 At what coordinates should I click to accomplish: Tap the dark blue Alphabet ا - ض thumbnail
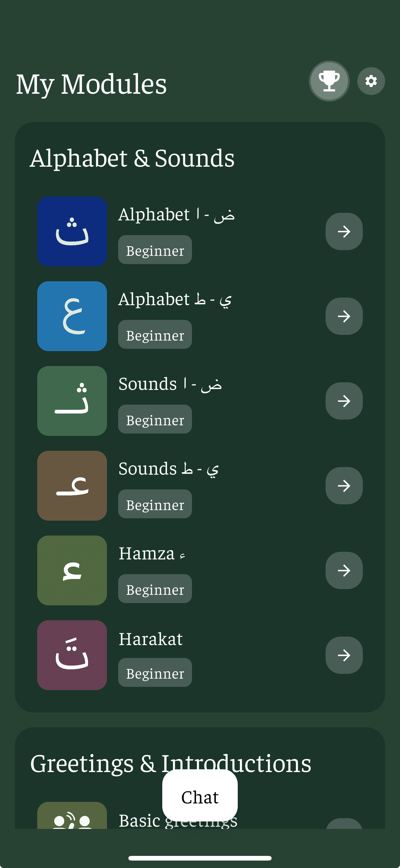72,232
